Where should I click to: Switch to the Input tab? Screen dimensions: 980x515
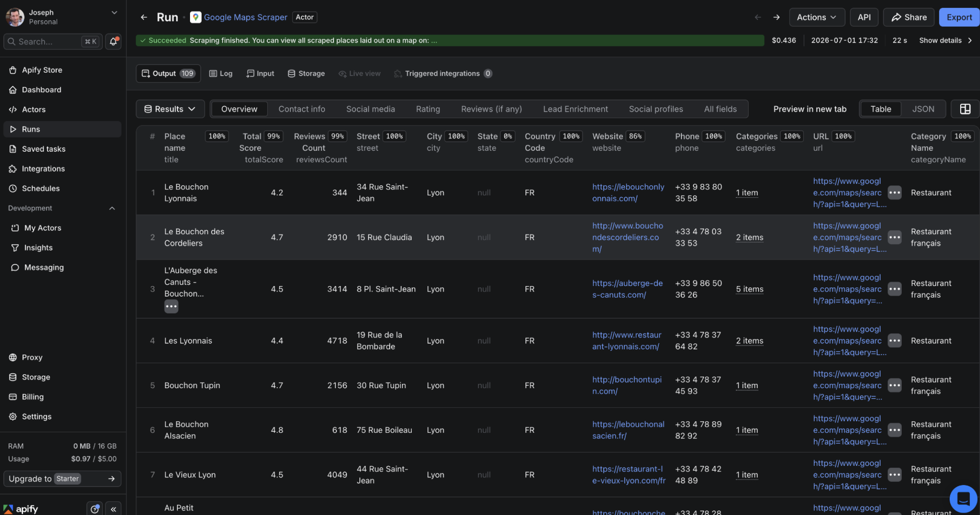point(260,74)
